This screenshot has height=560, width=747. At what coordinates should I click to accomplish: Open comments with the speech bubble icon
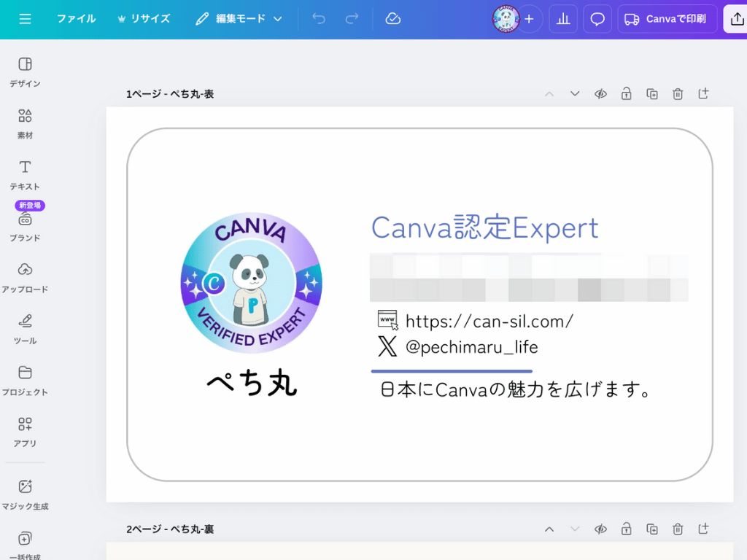(x=597, y=18)
